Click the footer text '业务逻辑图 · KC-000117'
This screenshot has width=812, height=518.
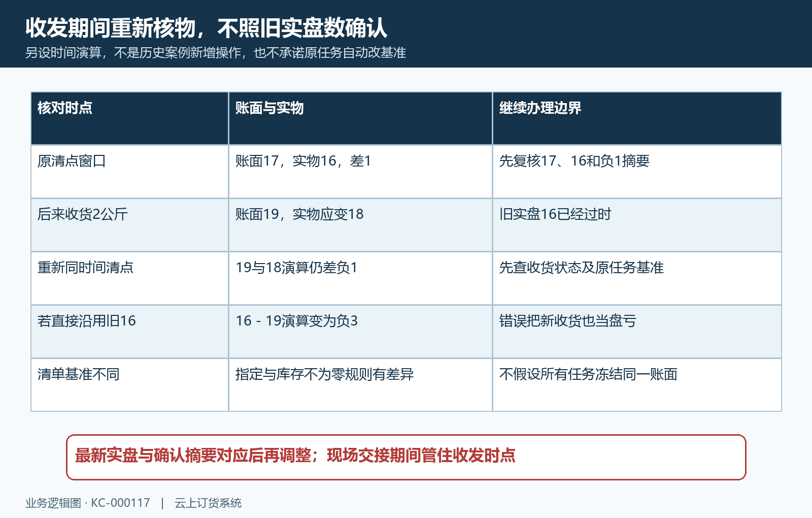click(88, 503)
